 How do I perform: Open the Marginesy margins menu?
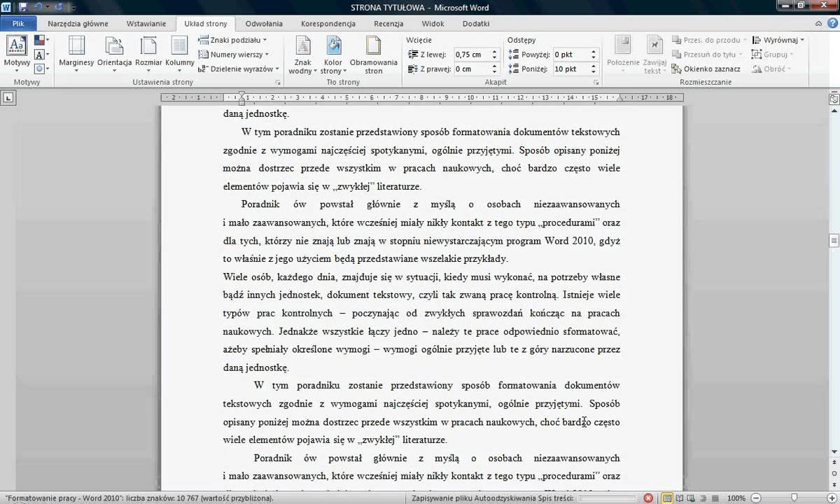click(76, 52)
